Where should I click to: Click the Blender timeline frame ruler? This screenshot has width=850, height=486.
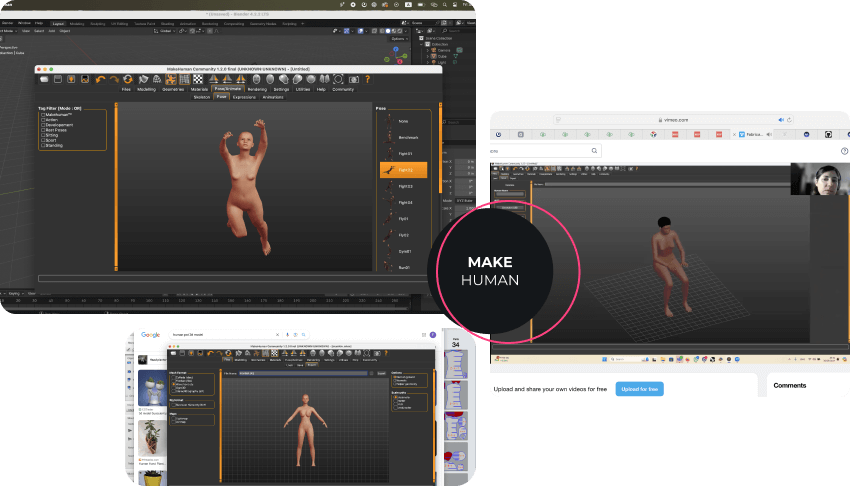click(206, 300)
